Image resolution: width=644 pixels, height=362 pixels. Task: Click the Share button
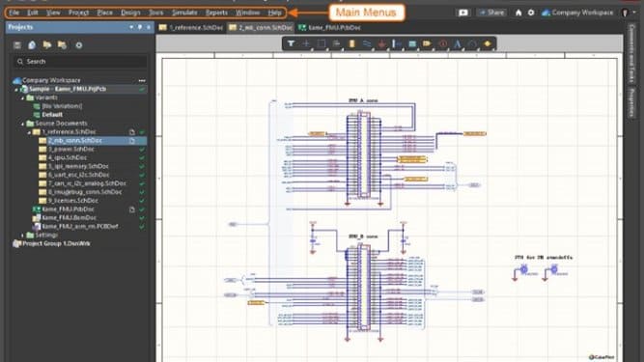coord(491,13)
